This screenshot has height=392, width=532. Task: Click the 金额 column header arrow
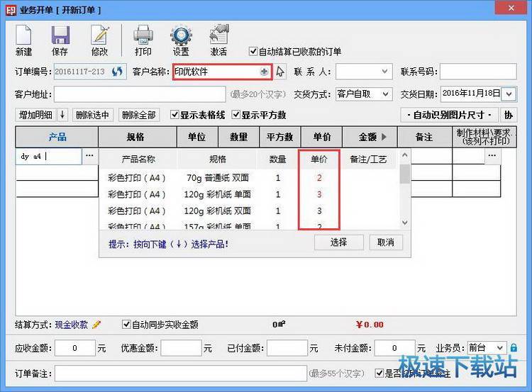(x=384, y=137)
